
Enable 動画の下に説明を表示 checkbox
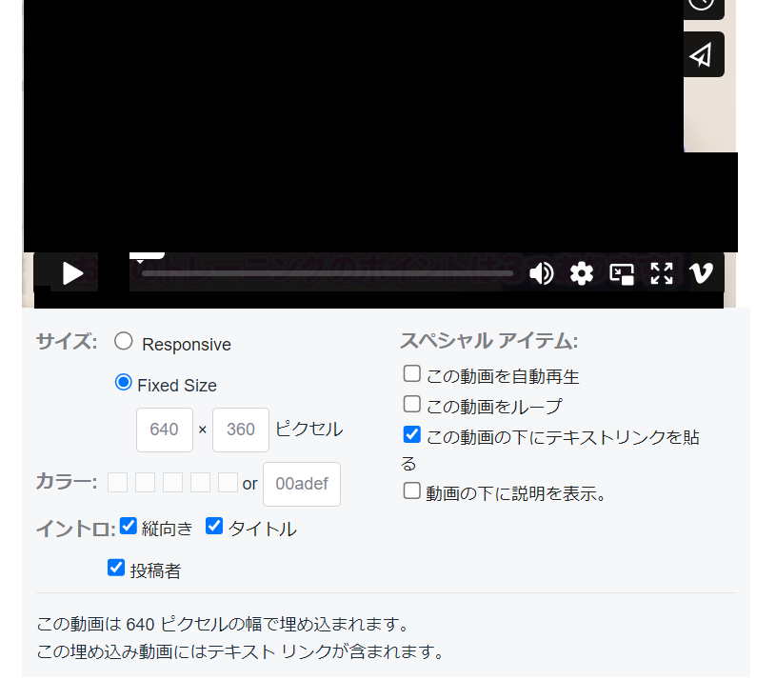(x=411, y=491)
